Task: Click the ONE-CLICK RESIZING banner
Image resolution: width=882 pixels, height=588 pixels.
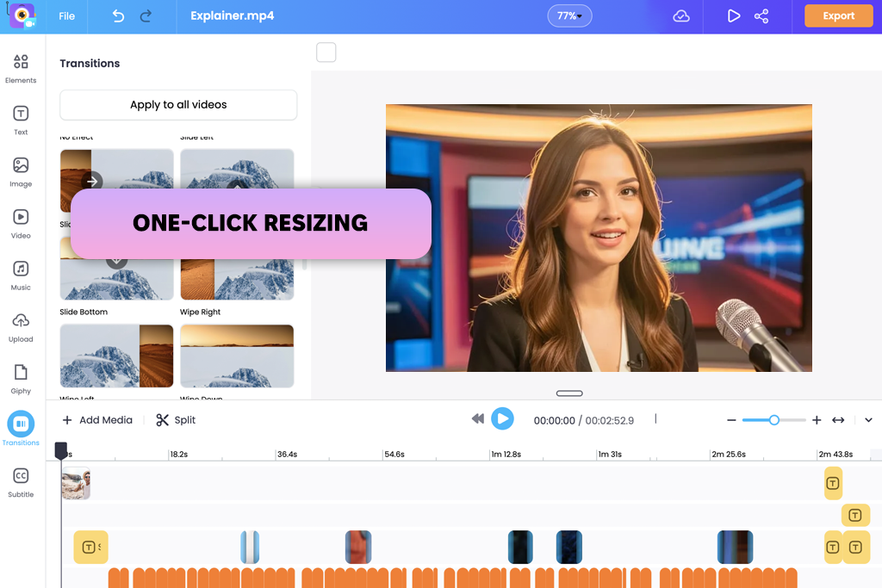Action: [251, 224]
